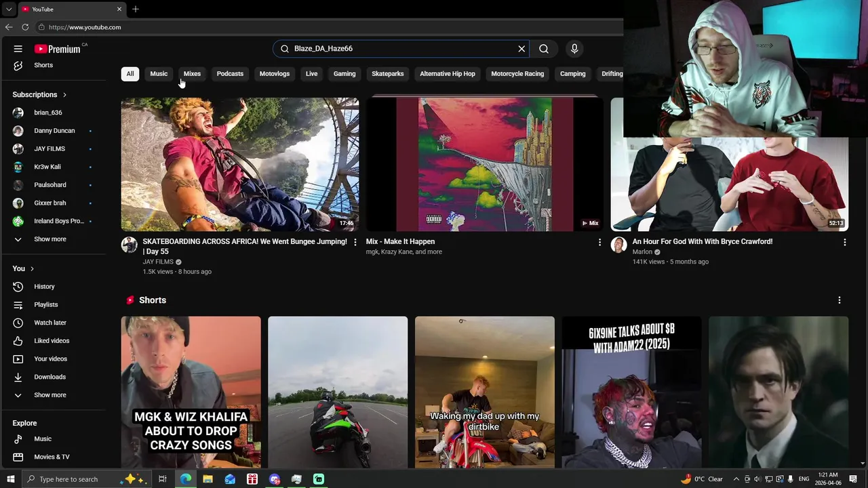
Task: Expand the Subscriptions section header
Action: (x=39, y=95)
